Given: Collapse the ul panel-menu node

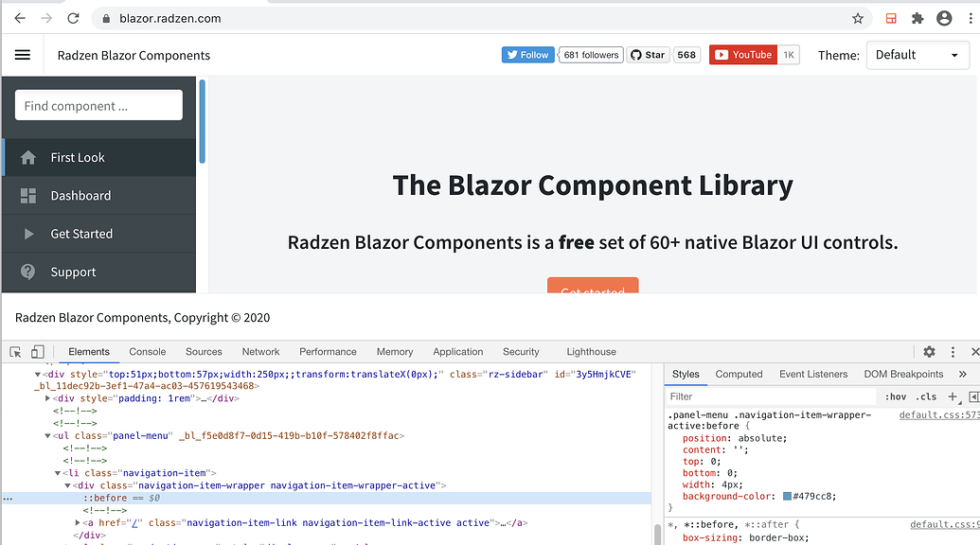Looking at the screenshot, I should click(47, 436).
